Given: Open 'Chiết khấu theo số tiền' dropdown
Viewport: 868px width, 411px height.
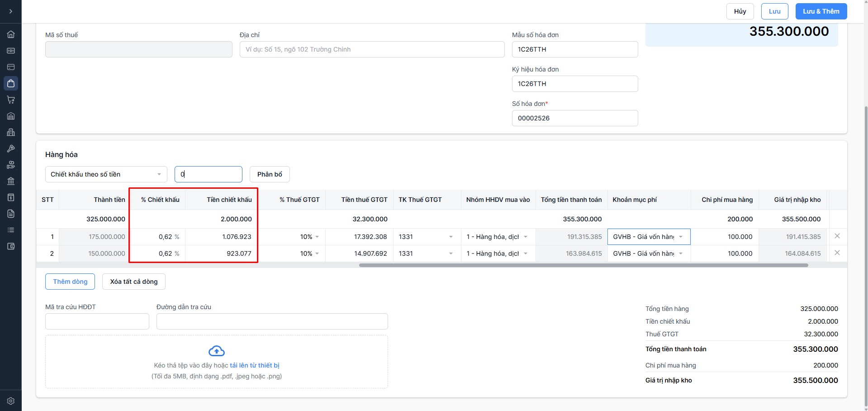Looking at the screenshot, I should (x=106, y=174).
